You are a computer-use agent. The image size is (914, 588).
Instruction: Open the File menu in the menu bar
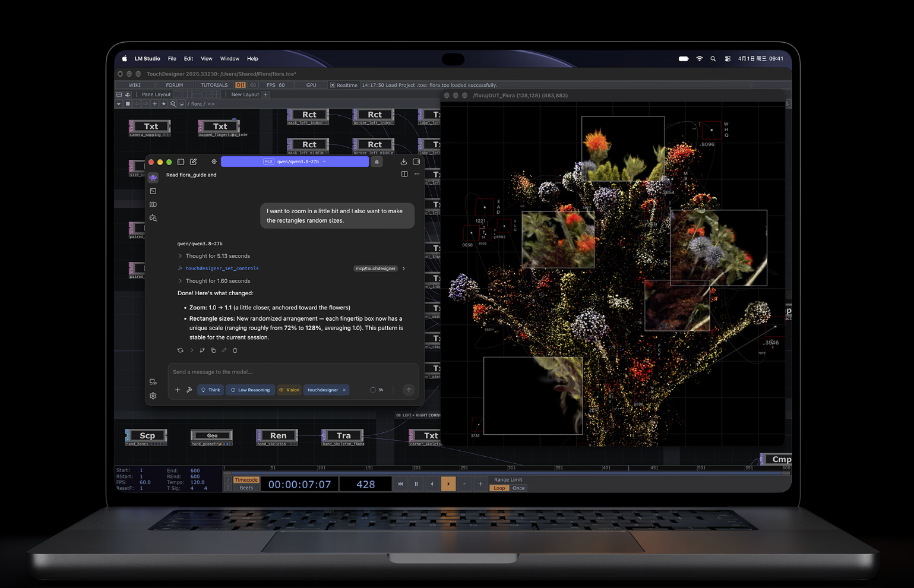click(x=172, y=59)
